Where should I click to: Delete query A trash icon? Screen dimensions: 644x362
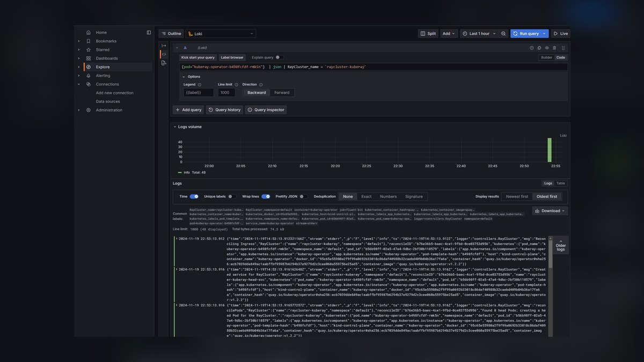(554, 48)
